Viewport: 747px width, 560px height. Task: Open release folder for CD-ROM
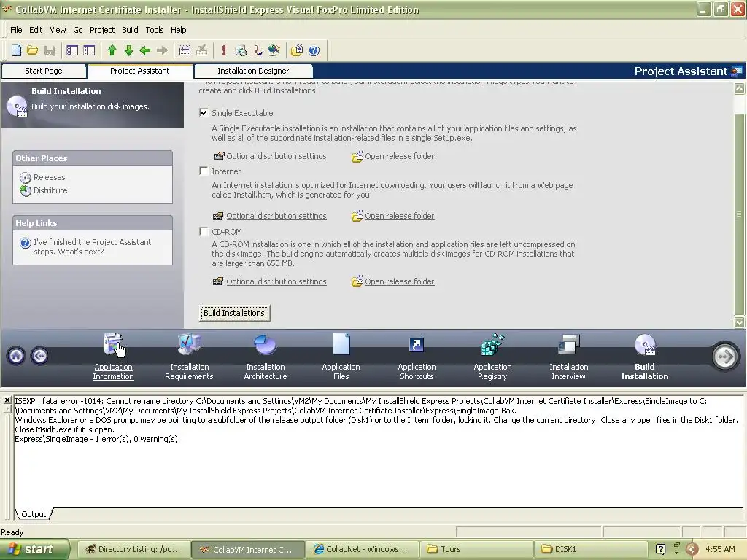pyautogui.click(x=400, y=282)
